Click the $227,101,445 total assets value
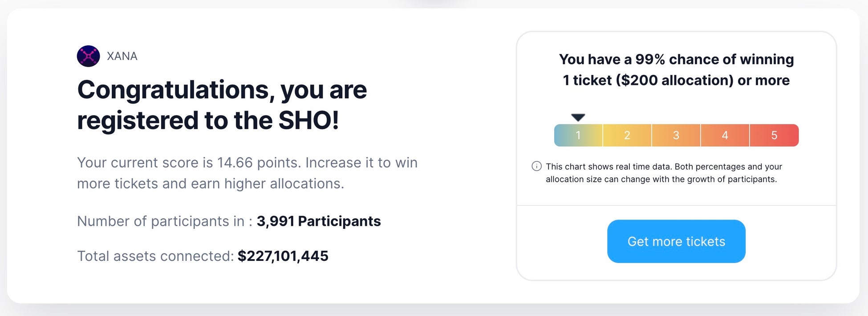The width and height of the screenshot is (868, 316). coord(283,256)
